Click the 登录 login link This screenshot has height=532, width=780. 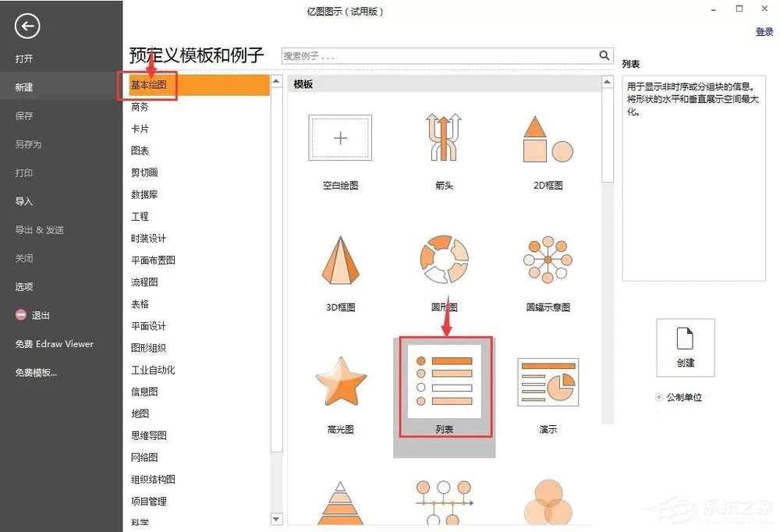pos(764,32)
